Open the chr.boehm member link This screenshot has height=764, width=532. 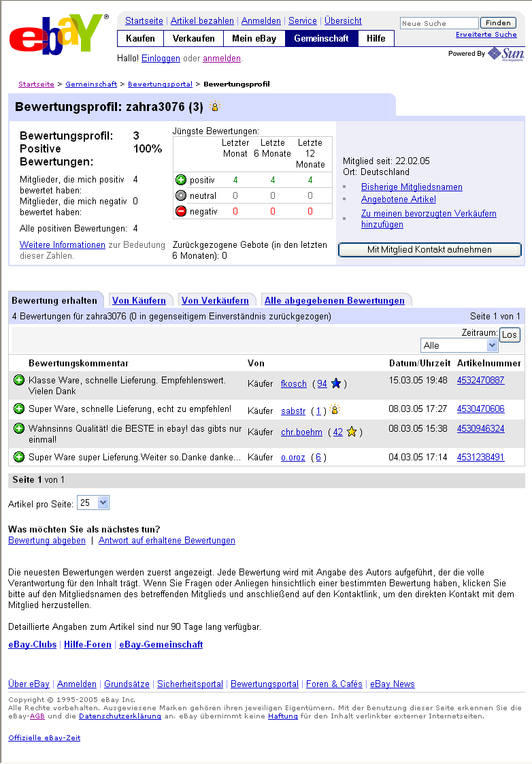click(301, 432)
